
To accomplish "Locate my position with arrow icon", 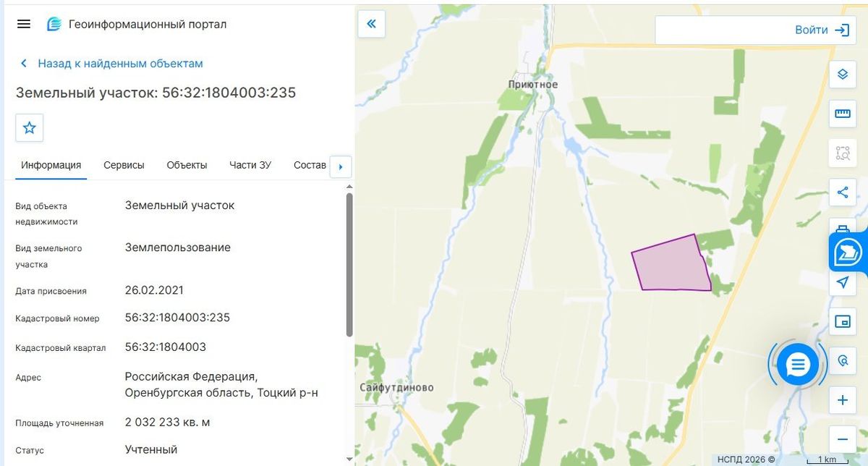I will coord(842,282).
